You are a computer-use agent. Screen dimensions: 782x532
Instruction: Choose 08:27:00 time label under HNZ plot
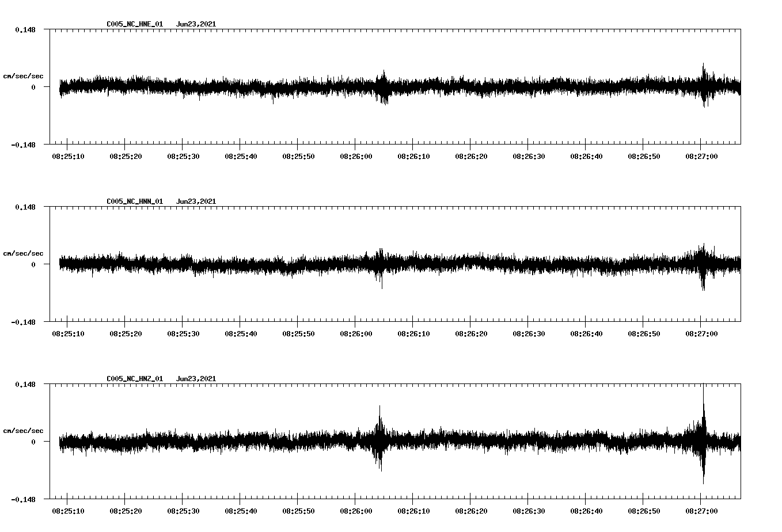pyautogui.click(x=701, y=511)
